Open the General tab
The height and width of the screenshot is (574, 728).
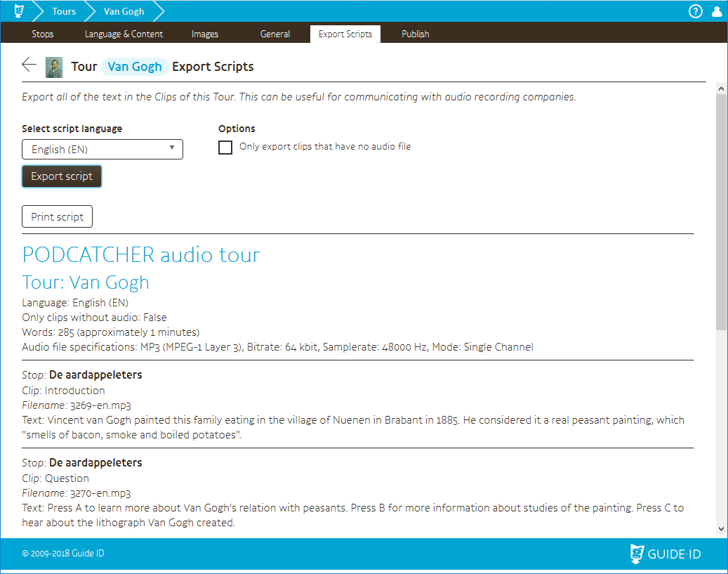coord(275,34)
